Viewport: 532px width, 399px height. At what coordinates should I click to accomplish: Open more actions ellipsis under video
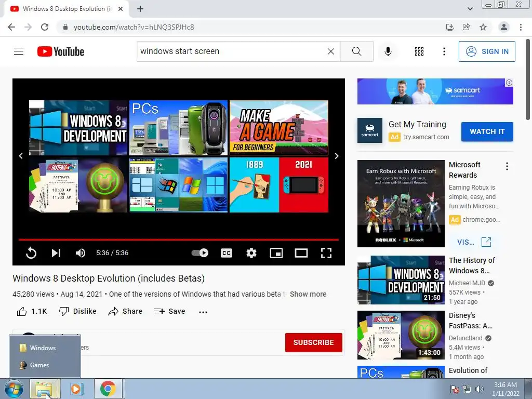coord(203,312)
